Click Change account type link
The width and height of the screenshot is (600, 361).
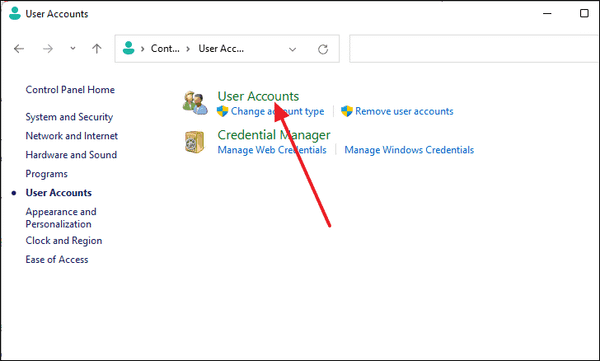click(277, 111)
